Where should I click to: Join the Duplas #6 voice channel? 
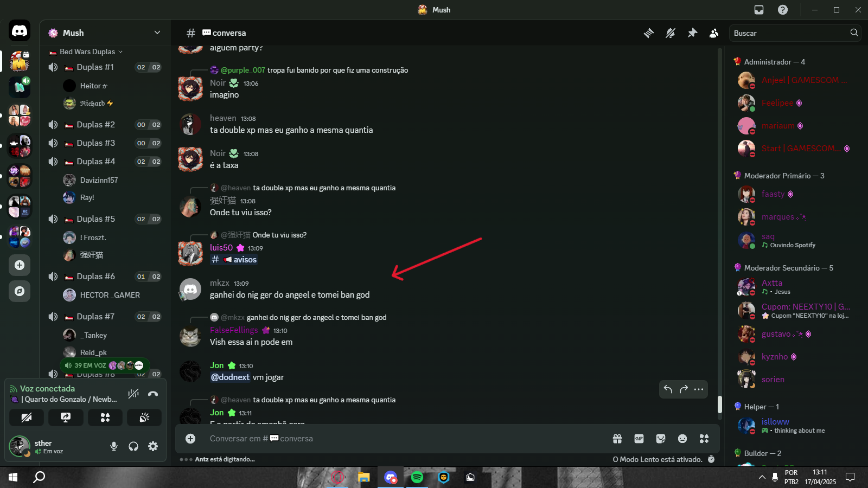[x=105, y=277]
